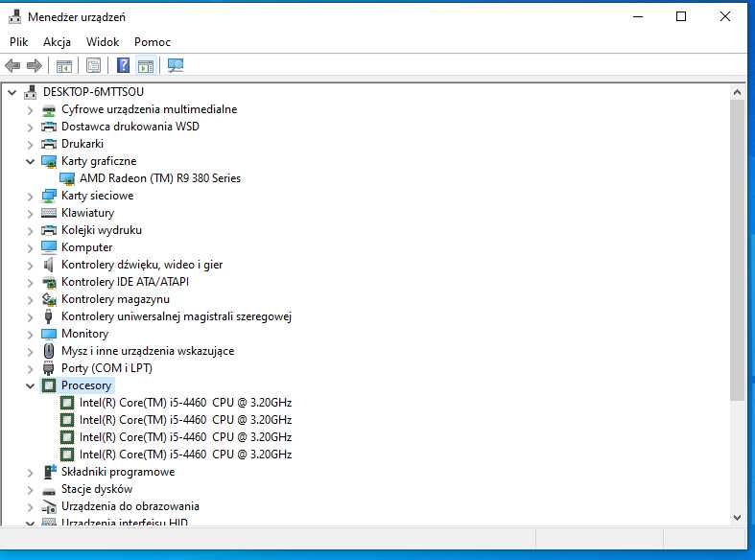The height and width of the screenshot is (560, 755).
Task: Click the scrollbar down arrow
Action: pos(737,518)
